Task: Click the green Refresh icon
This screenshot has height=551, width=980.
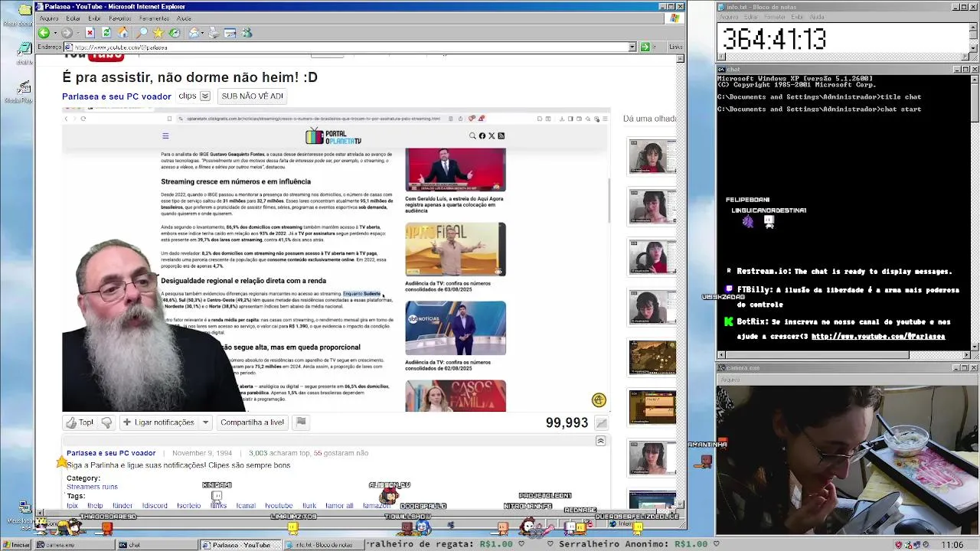Action: pos(106,33)
